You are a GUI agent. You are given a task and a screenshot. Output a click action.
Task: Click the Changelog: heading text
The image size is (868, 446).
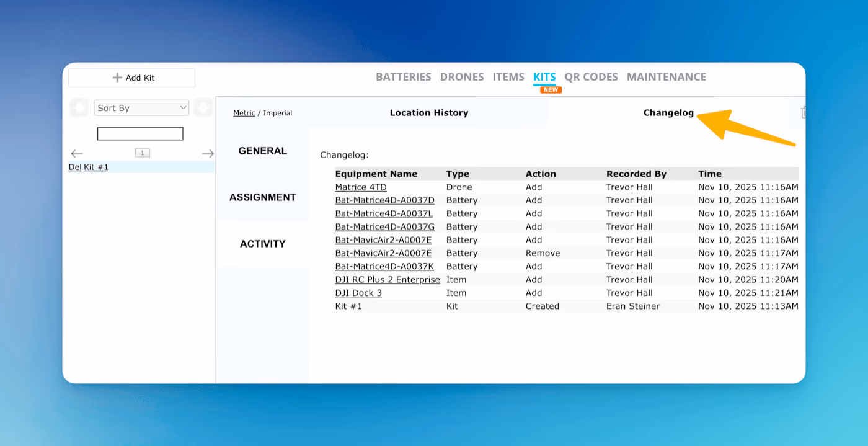(x=344, y=155)
